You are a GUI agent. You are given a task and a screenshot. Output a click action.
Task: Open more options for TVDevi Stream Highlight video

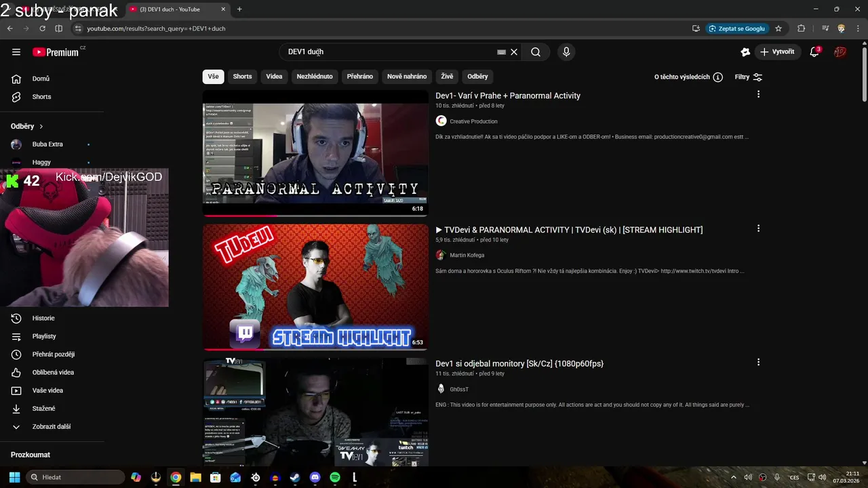[758, 228]
